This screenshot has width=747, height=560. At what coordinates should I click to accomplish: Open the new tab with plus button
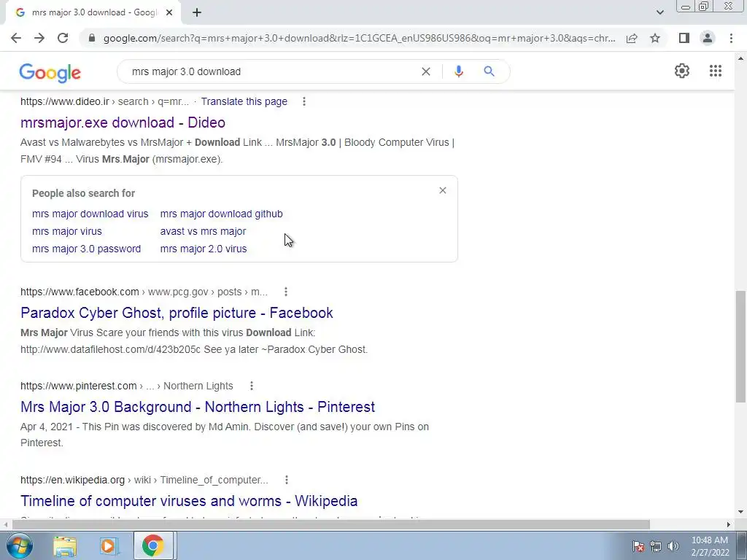[197, 13]
